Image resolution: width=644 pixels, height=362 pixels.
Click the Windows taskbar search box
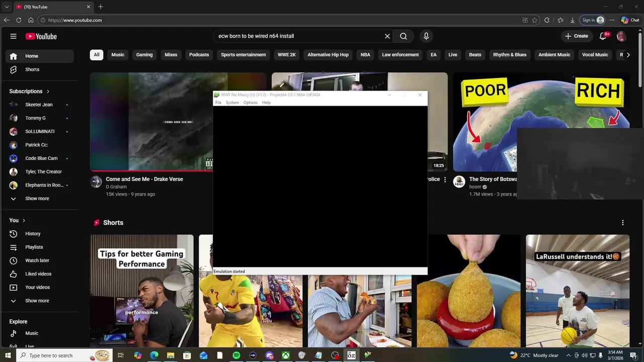[64, 355]
